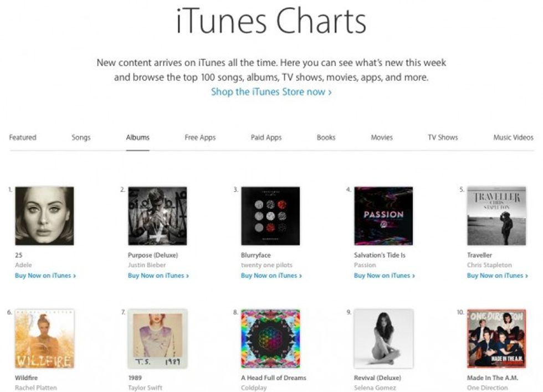Open the Traveller album cover
The height and width of the screenshot is (392, 543).
pos(496,215)
